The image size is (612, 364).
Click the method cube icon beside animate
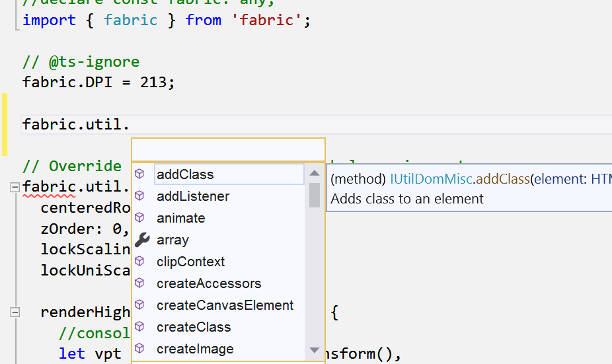tap(139, 218)
